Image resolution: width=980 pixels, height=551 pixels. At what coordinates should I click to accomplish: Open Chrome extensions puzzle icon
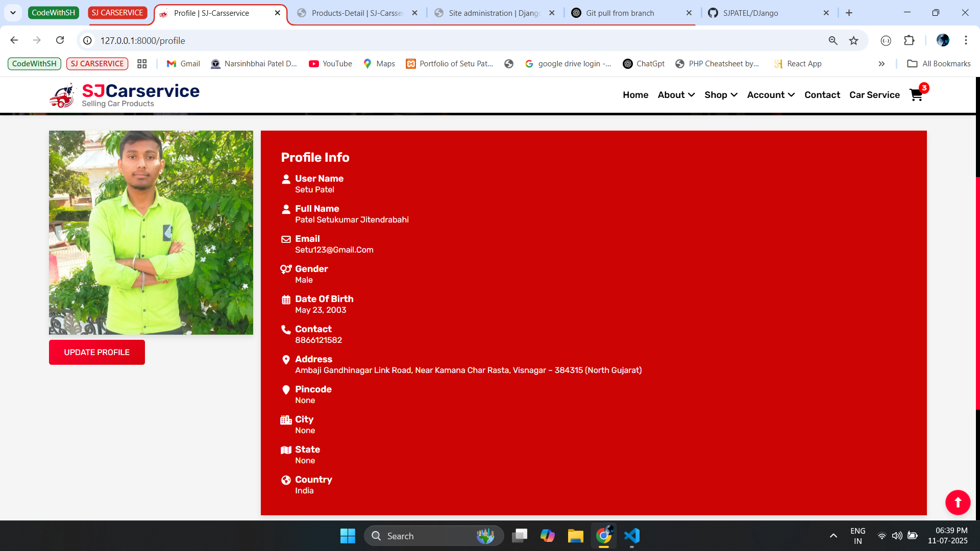click(x=909, y=40)
